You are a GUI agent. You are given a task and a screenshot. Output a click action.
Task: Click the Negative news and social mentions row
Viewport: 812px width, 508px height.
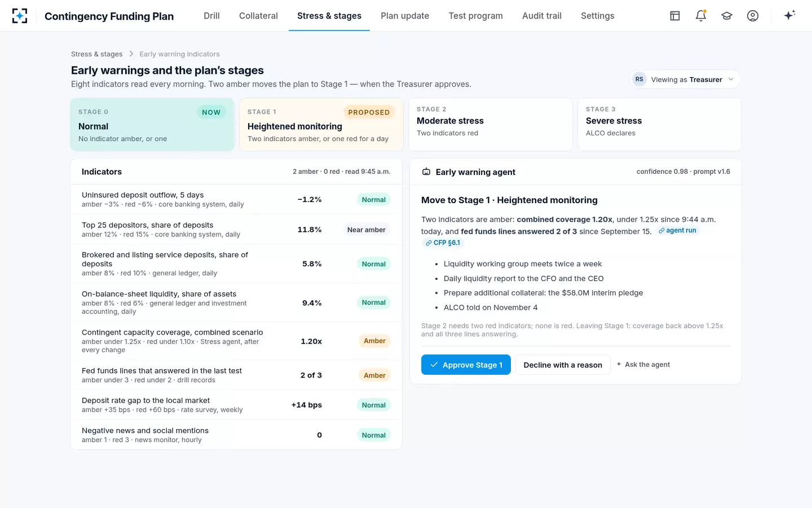236,435
